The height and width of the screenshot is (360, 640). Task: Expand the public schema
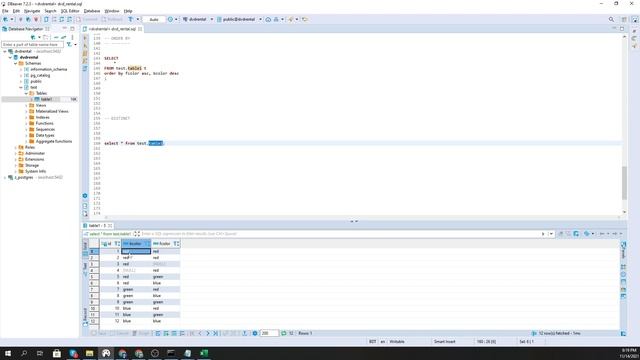tap(21, 81)
